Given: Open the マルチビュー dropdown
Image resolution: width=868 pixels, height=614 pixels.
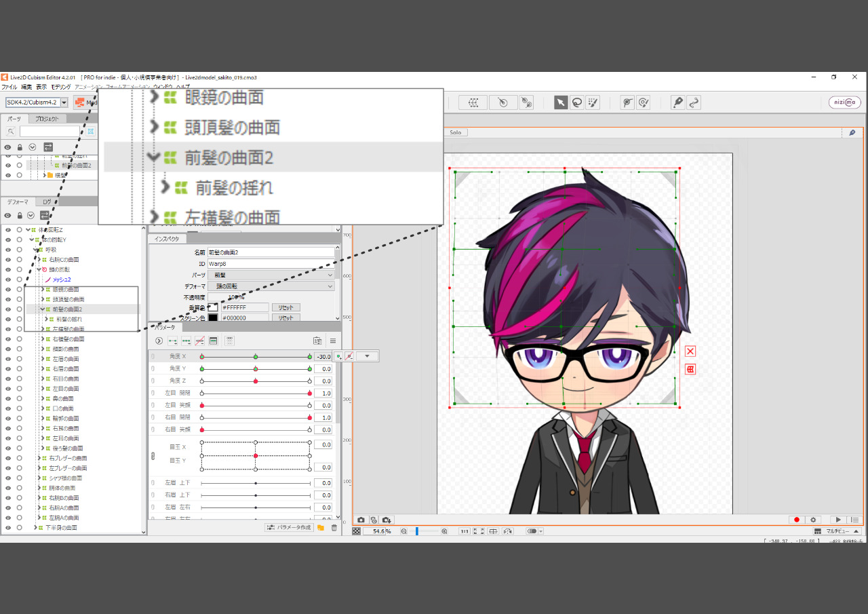Looking at the screenshot, I should 837,531.
